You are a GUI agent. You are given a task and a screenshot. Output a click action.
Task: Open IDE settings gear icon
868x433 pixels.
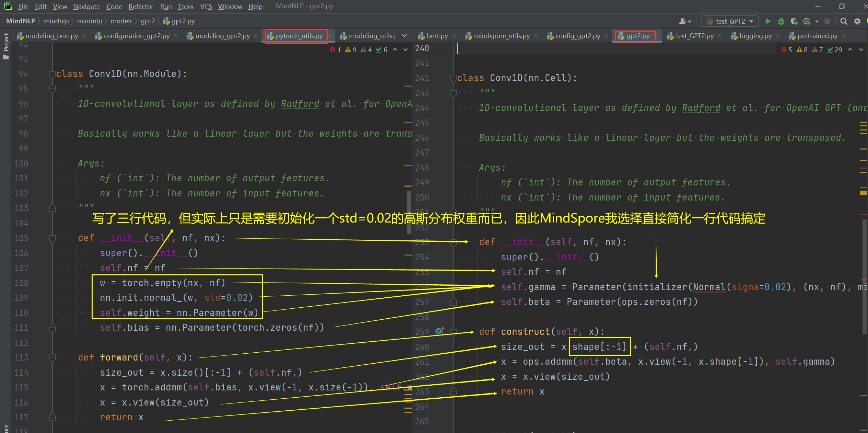(857, 21)
